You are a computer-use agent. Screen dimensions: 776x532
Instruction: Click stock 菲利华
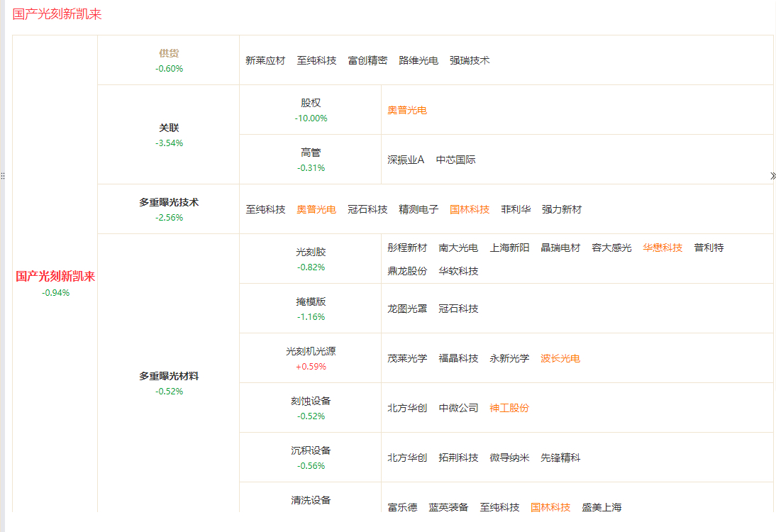(x=516, y=209)
